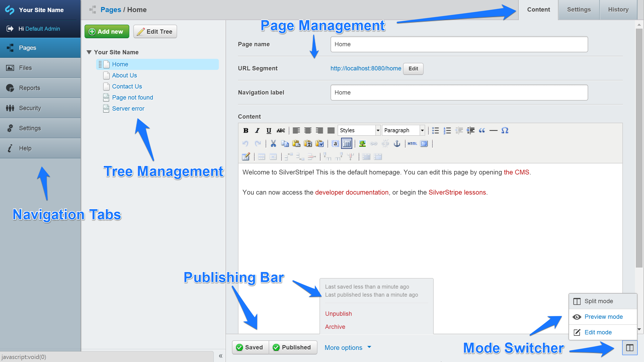The height and width of the screenshot is (362, 644).
Task: Toggle underline formatting
Action: (x=269, y=130)
